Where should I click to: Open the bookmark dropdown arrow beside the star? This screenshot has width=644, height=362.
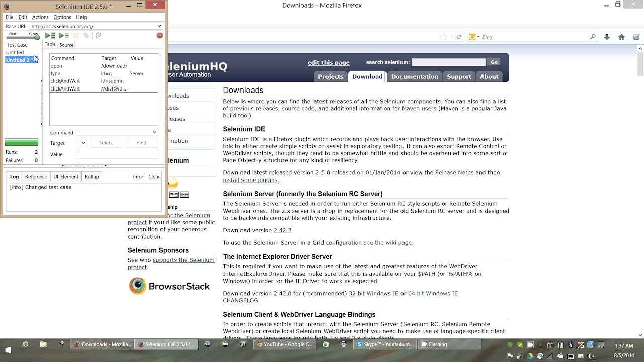pyautogui.click(x=452, y=37)
